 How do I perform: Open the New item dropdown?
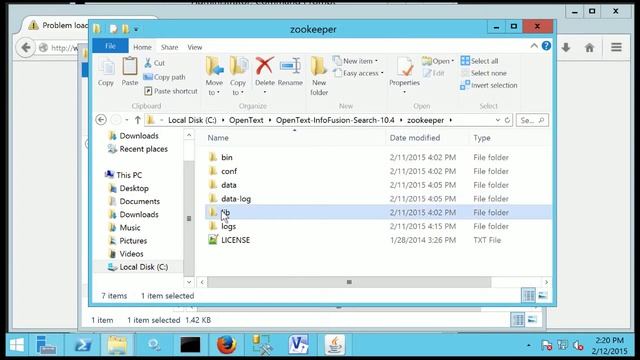coord(355,61)
